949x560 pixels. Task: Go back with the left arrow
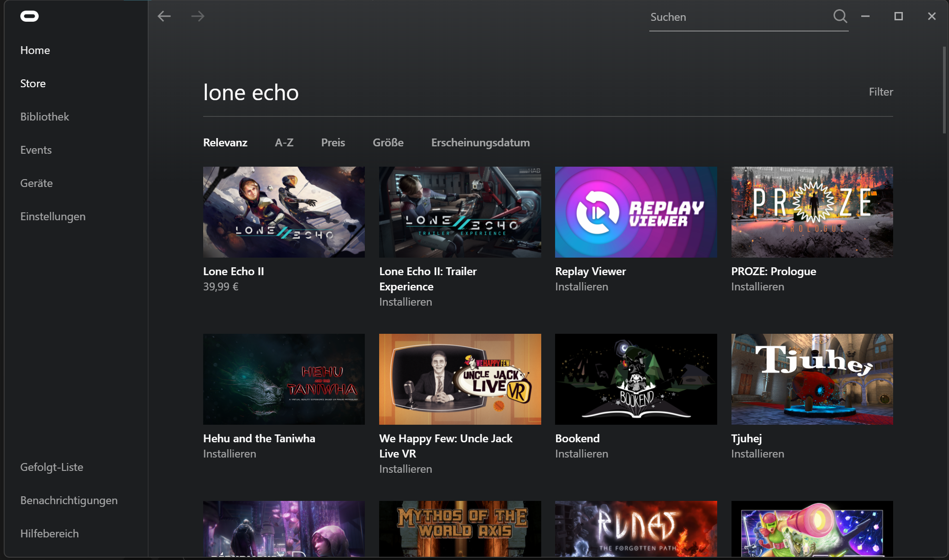click(x=164, y=17)
